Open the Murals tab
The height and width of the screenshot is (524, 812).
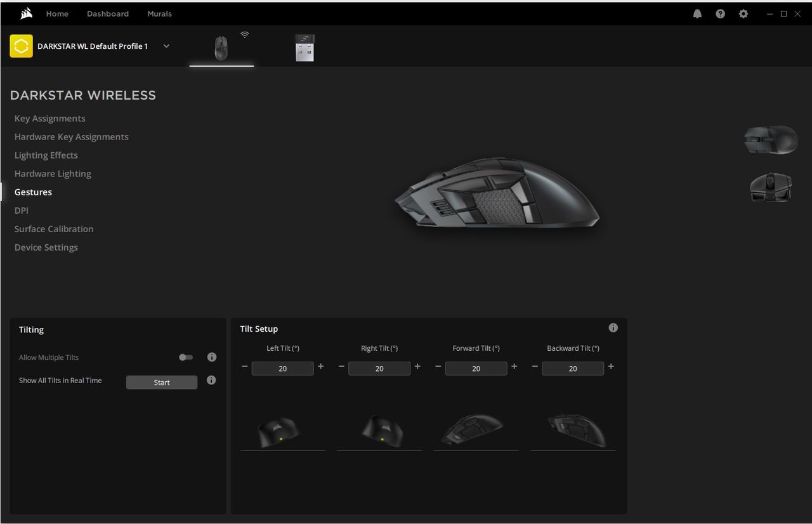159,14
